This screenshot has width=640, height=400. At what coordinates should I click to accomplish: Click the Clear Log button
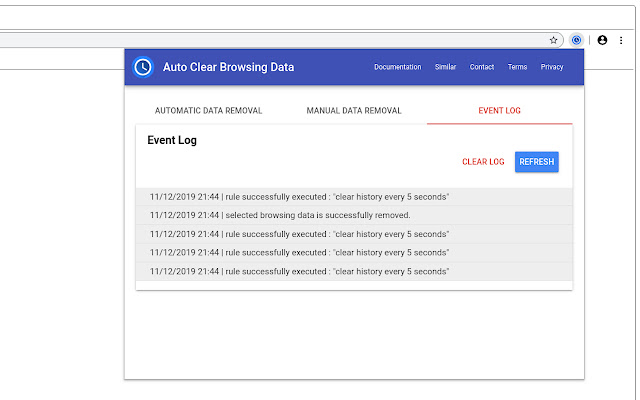pos(483,162)
